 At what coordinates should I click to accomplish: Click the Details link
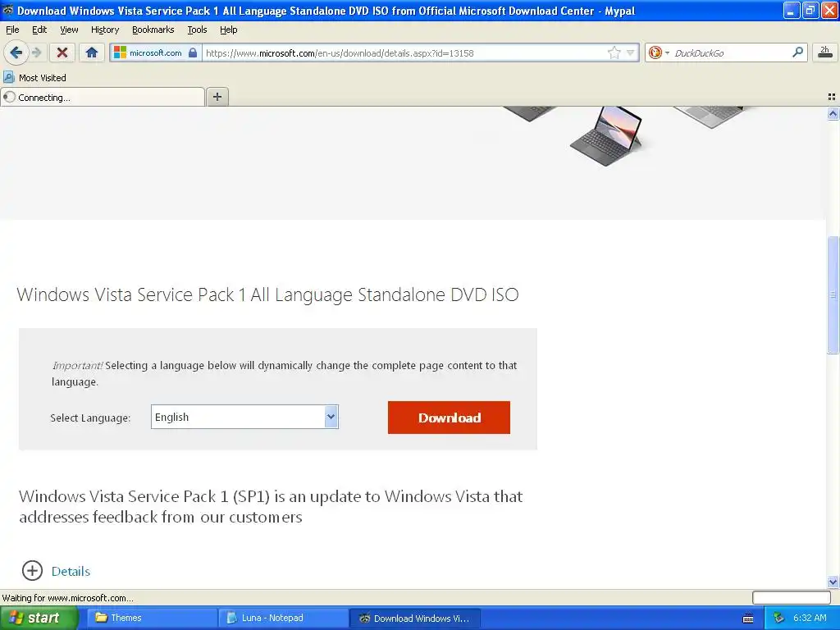(71, 571)
